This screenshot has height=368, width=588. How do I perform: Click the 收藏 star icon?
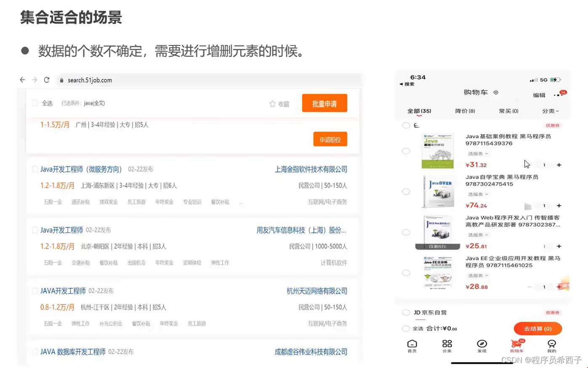[272, 103]
